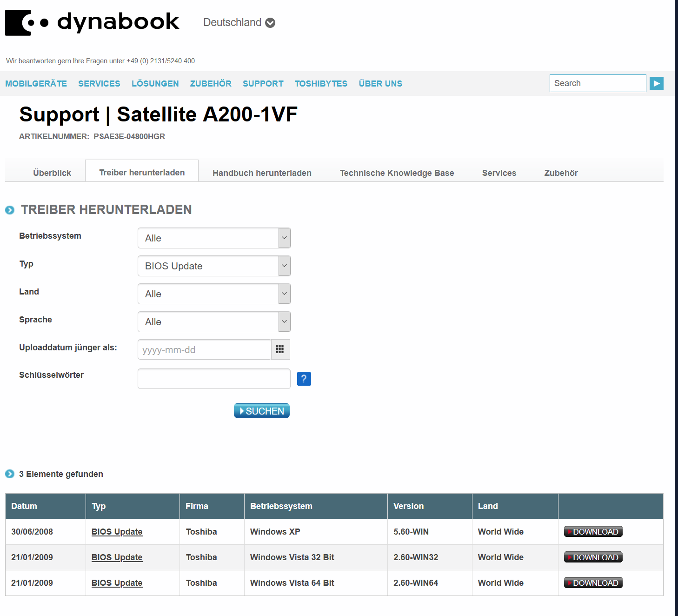Open the Technische Knowledge Base tab
The image size is (678, 616).
pos(397,173)
